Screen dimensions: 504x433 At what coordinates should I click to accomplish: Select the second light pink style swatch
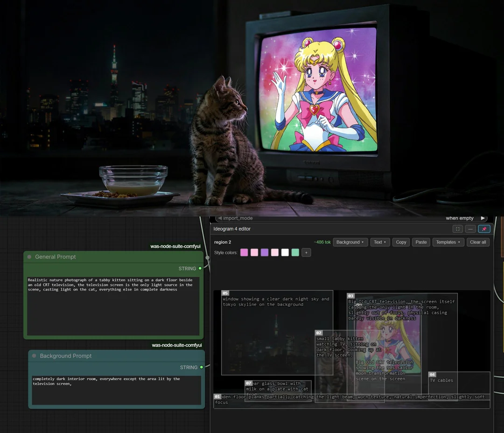tap(254, 253)
